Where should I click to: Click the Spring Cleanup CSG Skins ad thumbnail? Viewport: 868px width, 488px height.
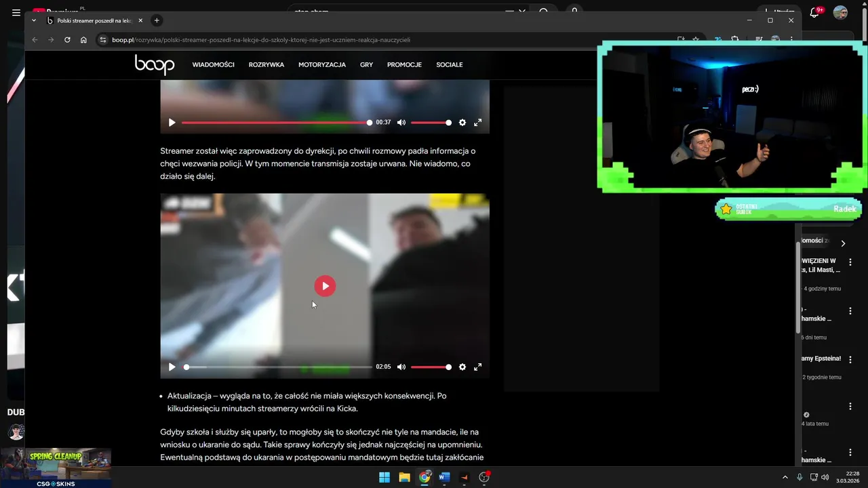tap(56, 468)
